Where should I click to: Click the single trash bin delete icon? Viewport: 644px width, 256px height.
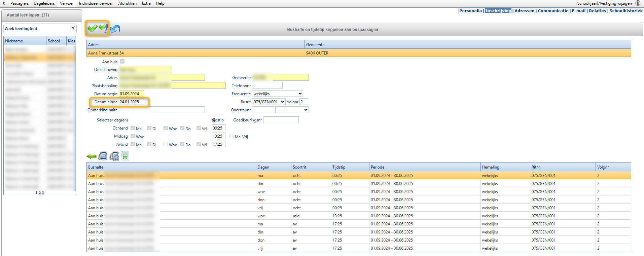tap(103, 156)
